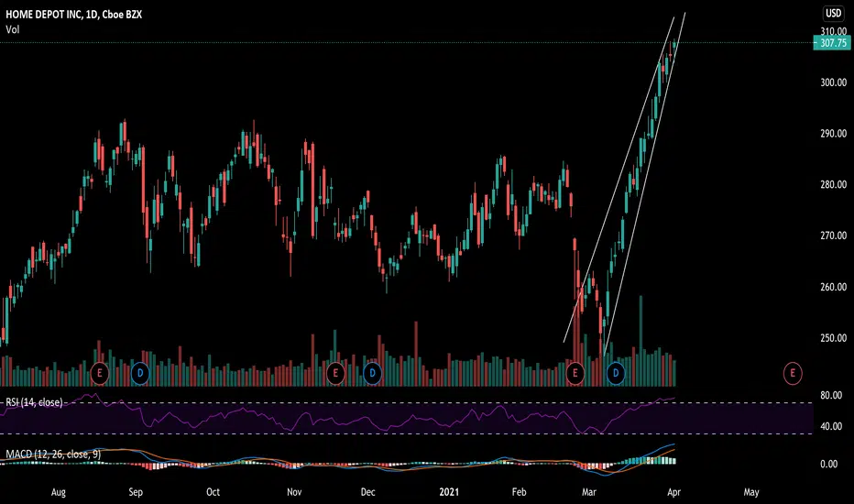The width and height of the screenshot is (854, 504).
Task: Click the Dec label on time axis
Action: [368, 492]
